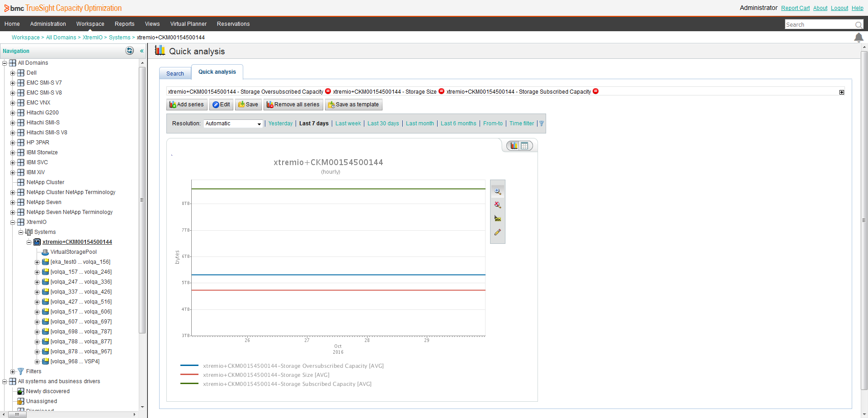Open the Reports menu
Screen dimensions: 868x418
pos(124,24)
